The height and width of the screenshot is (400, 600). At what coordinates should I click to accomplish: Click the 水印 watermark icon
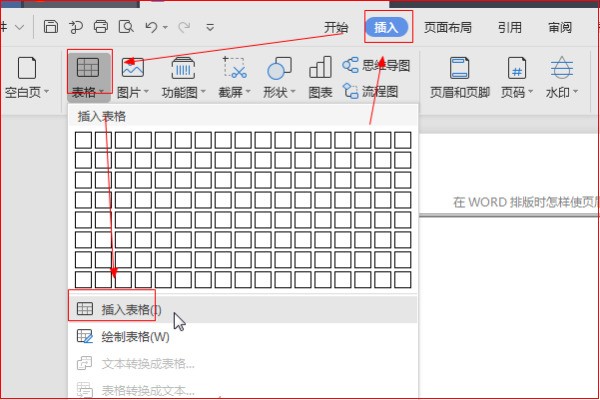click(561, 68)
